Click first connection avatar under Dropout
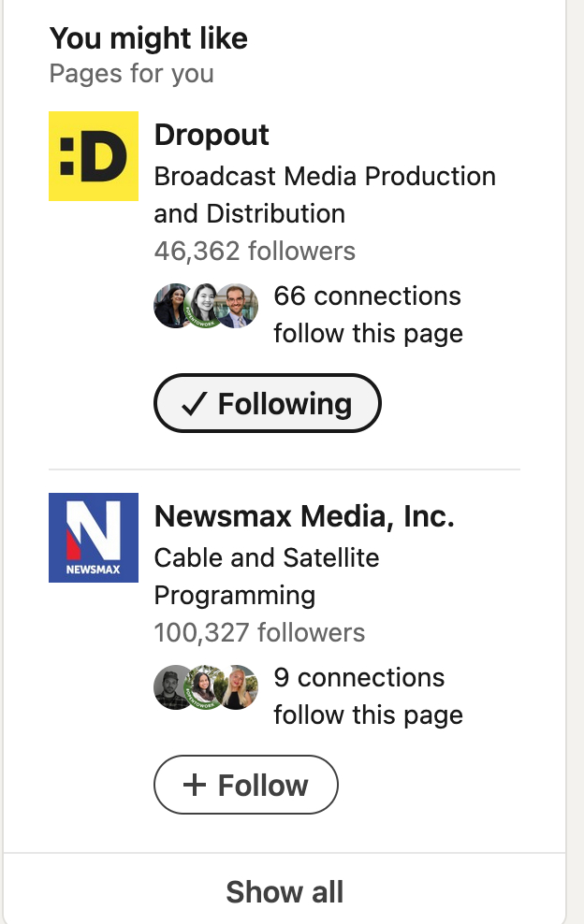Image resolution: width=584 pixels, height=924 pixels. (x=173, y=306)
